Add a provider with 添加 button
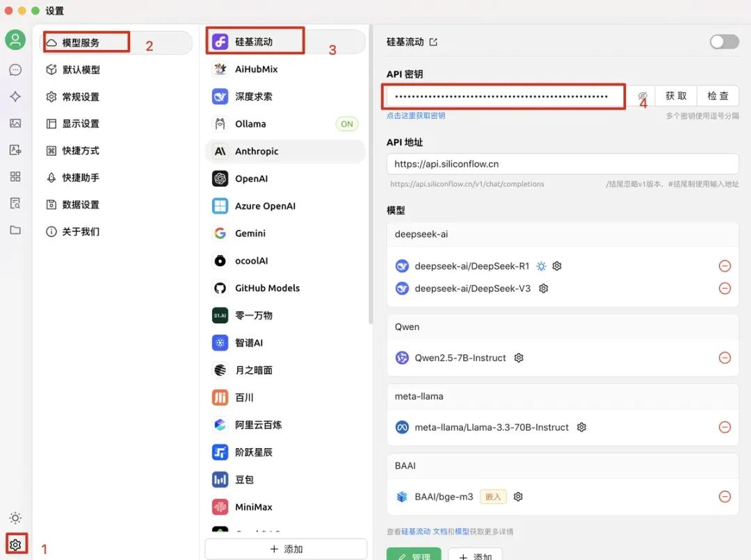751x560 pixels. pyautogui.click(x=286, y=549)
